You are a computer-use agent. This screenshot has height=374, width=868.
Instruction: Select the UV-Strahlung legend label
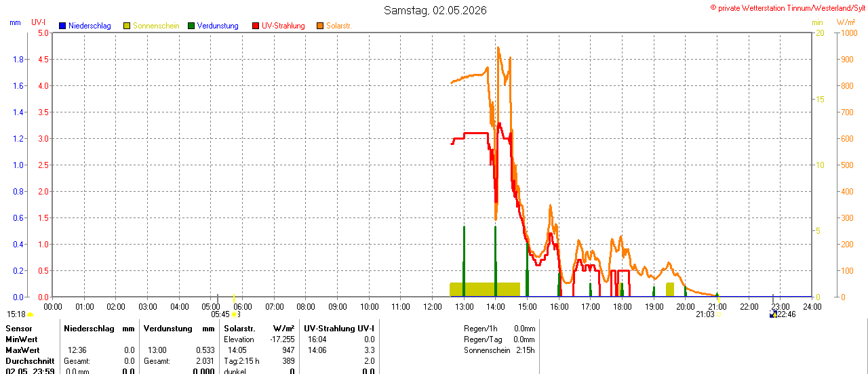tap(283, 26)
